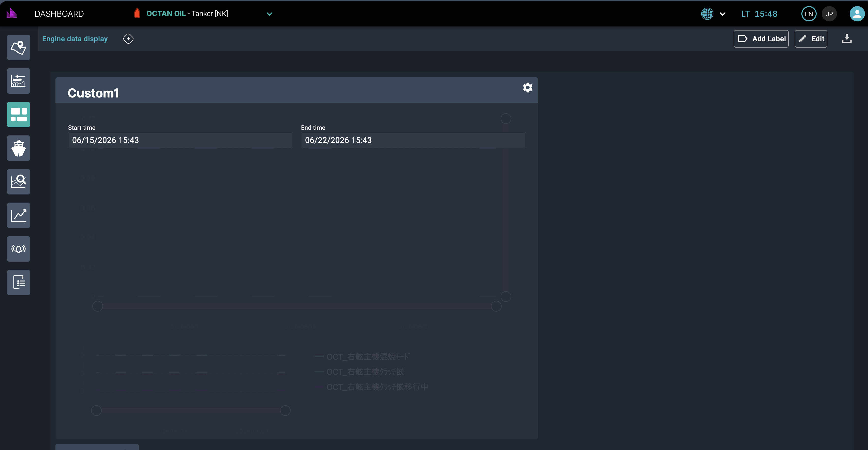The image size is (868, 450).
Task: Click the Edit button
Action: point(811,39)
